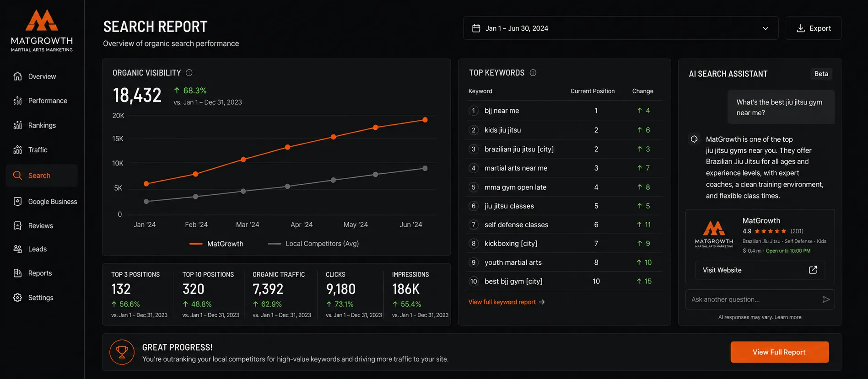The image size is (868, 379).
Task: Click the Impressions value 186K
Action: point(406,289)
